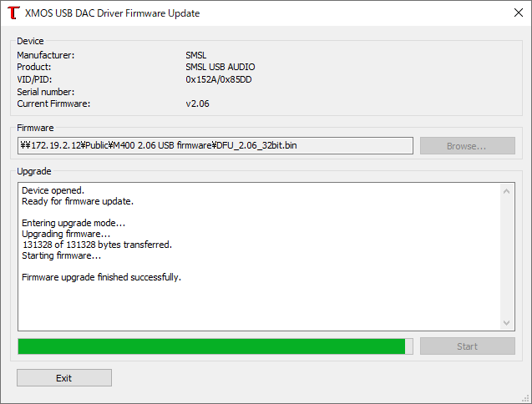Exit the firmware update utility
532x404 pixels.
64,378
